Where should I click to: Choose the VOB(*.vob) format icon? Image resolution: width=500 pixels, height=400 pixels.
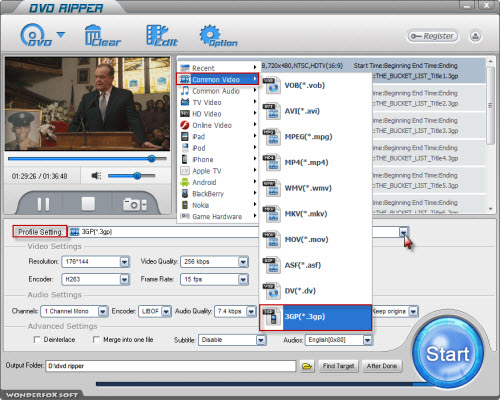(271, 85)
